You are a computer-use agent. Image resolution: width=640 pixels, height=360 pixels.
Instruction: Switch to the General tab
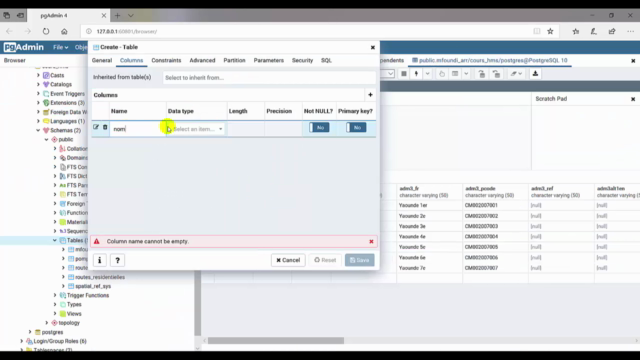point(102,60)
